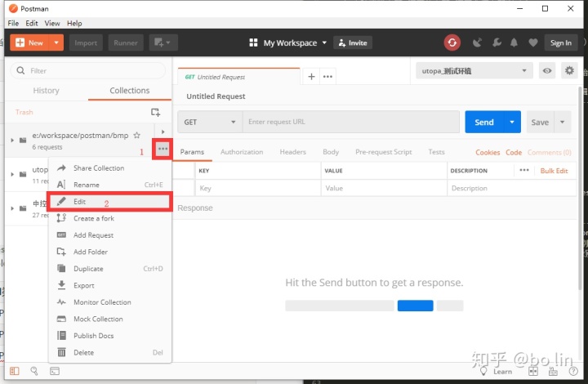Switch to History tab
Image resolution: width=588 pixels, height=384 pixels.
pos(46,91)
